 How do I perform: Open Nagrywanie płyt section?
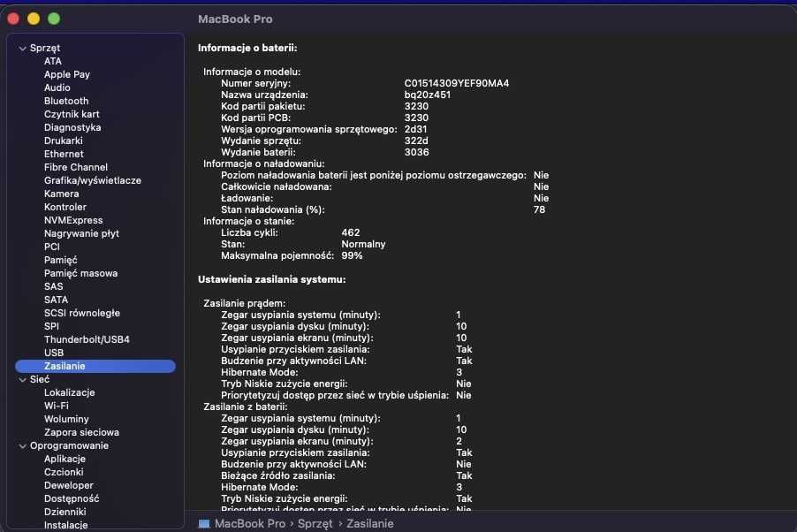click(81, 233)
